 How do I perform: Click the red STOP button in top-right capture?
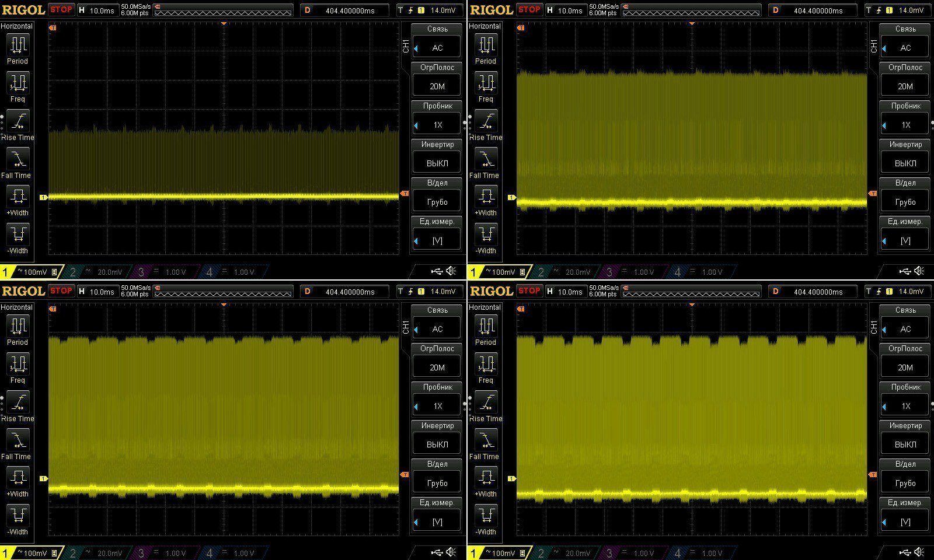529,9
